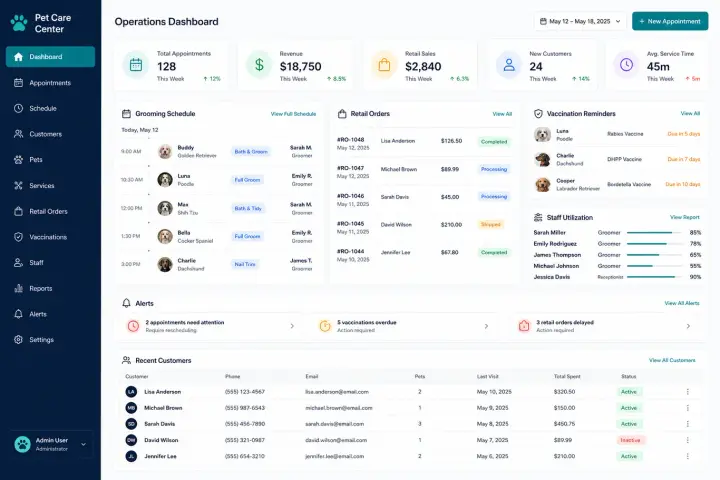The image size is (720, 480).
Task: Click the Admin User paw avatar
Action: [x=22, y=444]
